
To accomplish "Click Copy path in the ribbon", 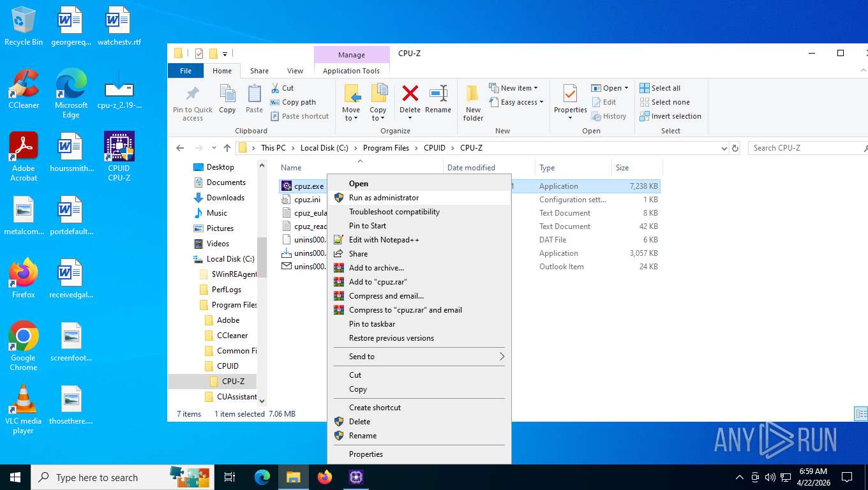I will coord(293,102).
